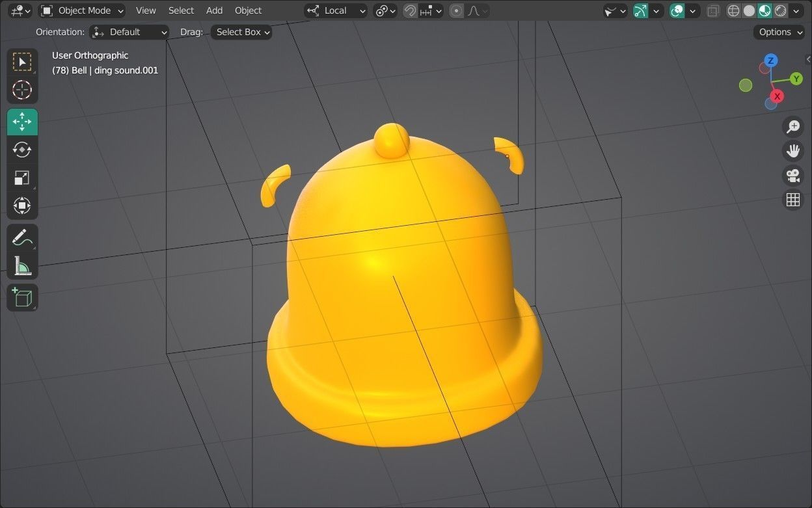The image size is (812, 508).
Task: Toggle viewport gizmos display
Action: point(641,10)
